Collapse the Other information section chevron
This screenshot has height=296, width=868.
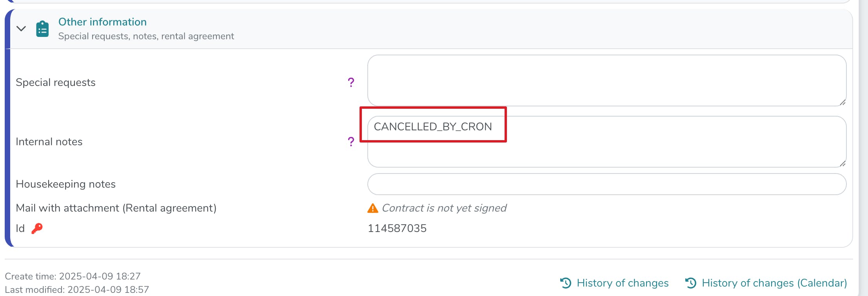(21, 29)
